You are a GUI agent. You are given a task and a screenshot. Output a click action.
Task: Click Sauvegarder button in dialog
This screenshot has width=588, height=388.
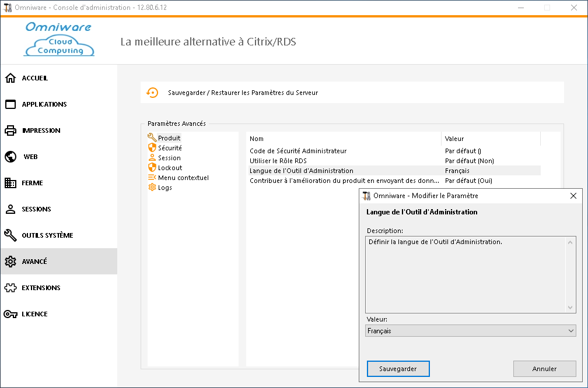(x=398, y=369)
